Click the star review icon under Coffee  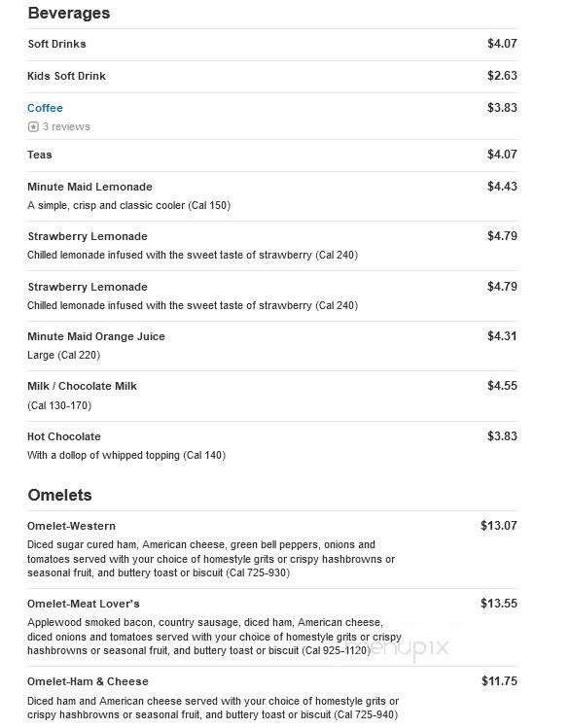(33, 126)
